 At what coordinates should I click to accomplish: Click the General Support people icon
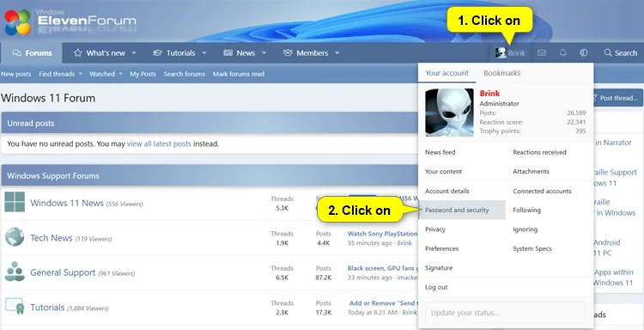(x=15, y=272)
